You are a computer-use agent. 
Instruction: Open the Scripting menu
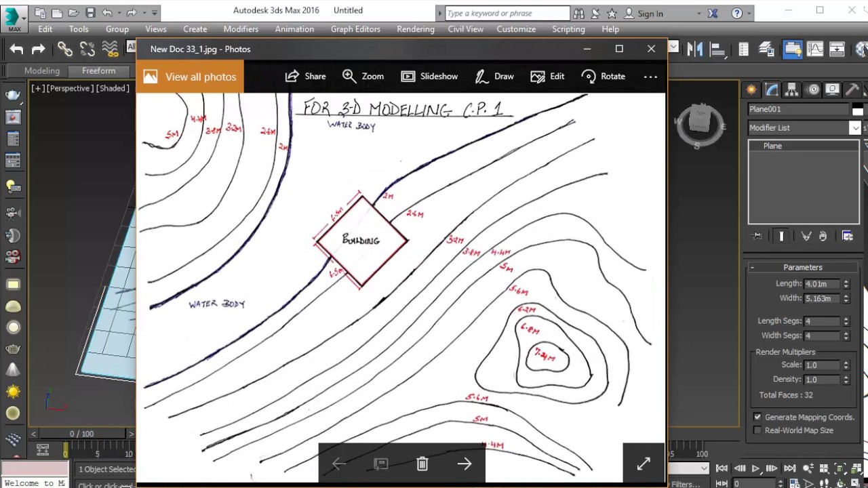click(568, 29)
